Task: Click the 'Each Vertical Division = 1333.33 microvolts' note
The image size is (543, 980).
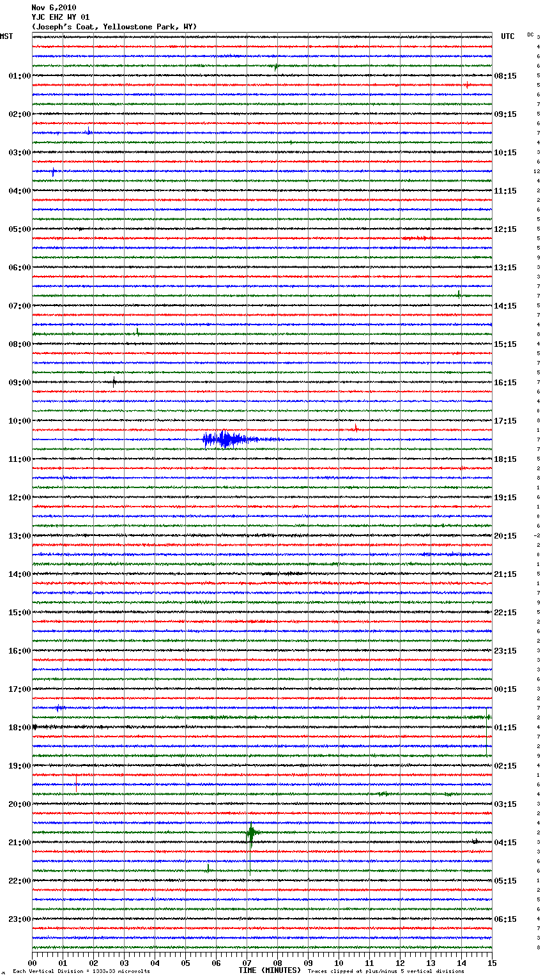Action: click(81, 972)
